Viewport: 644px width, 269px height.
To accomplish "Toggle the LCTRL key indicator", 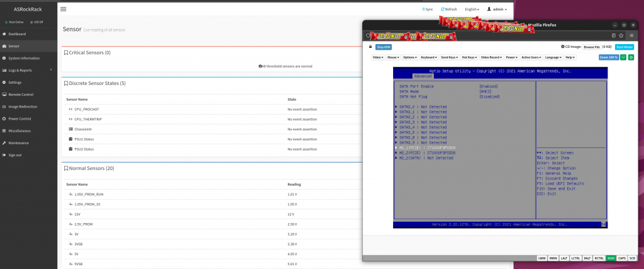I will pyautogui.click(x=576, y=258).
